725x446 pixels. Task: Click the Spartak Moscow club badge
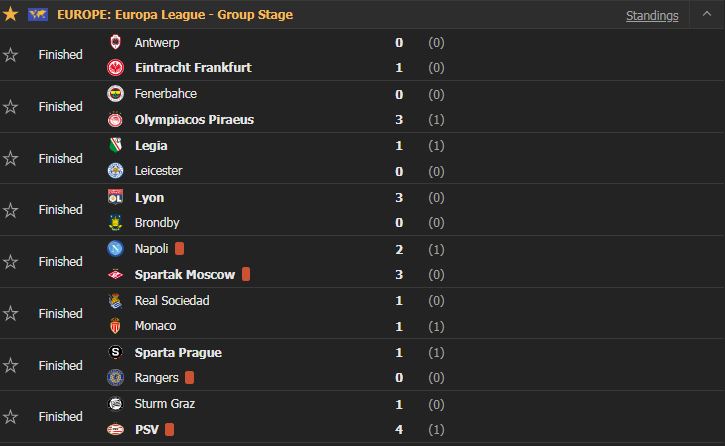point(115,275)
